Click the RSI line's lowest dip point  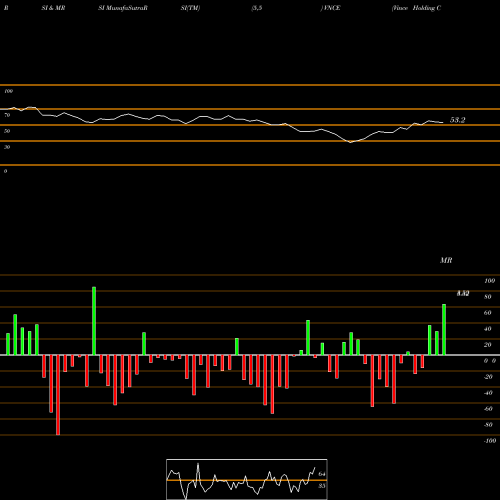coord(350,142)
